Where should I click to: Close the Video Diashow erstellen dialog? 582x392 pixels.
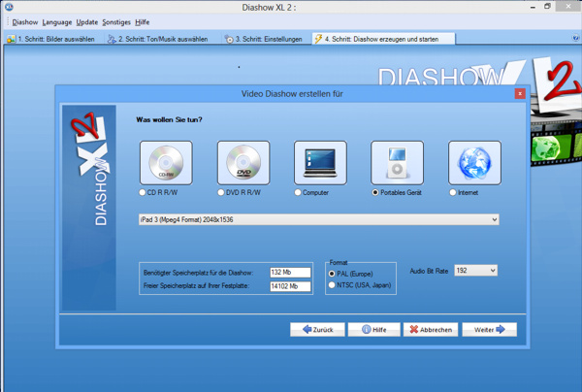520,93
